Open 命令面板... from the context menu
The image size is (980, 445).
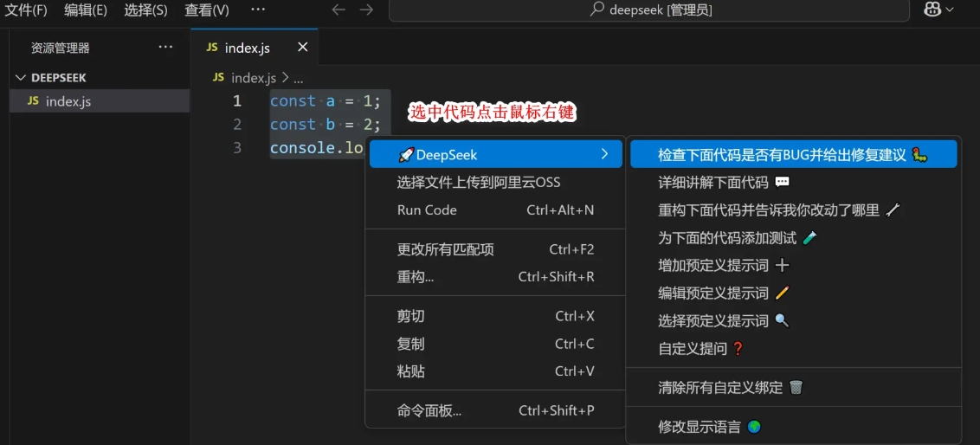[495, 410]
